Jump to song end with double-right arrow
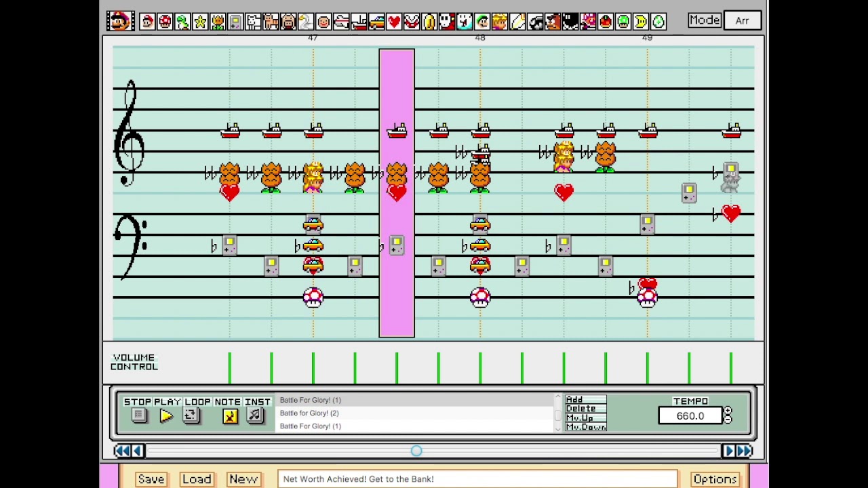This screenshot has width=868, height=488. point(745,451)
